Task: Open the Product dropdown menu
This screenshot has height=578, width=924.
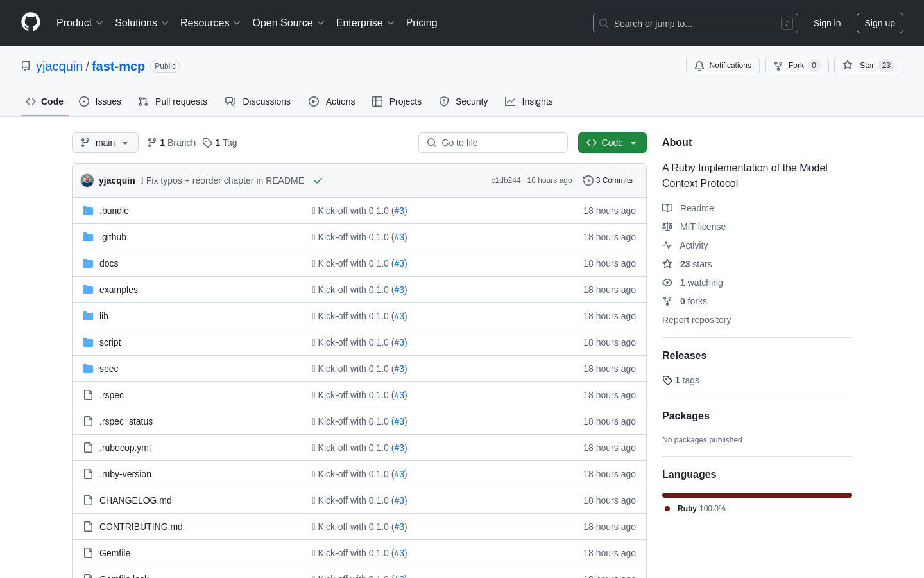Action: point(80,22)
